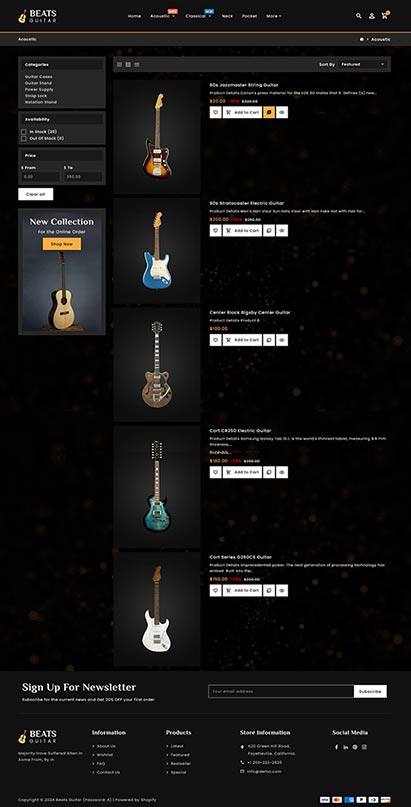This screenshot has width=411, height=807.
Task: Click the Shop Now banner button
Action: [x=62, y=244]
